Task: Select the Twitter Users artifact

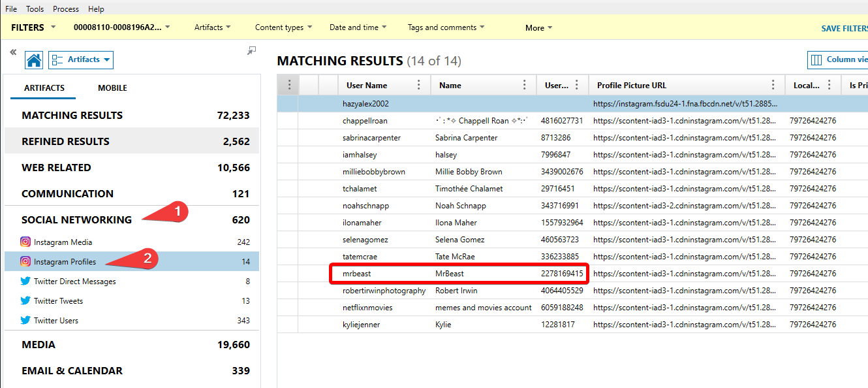Action: (x=132, y=321)
